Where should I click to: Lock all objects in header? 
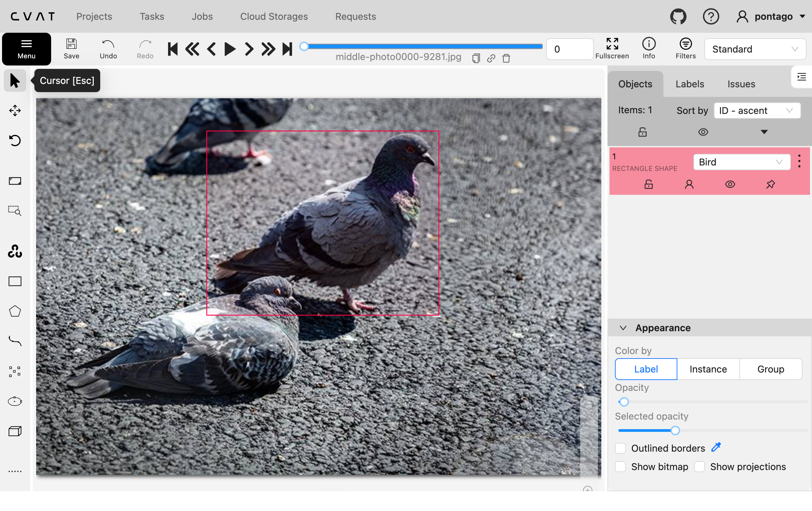pos(642,132)
